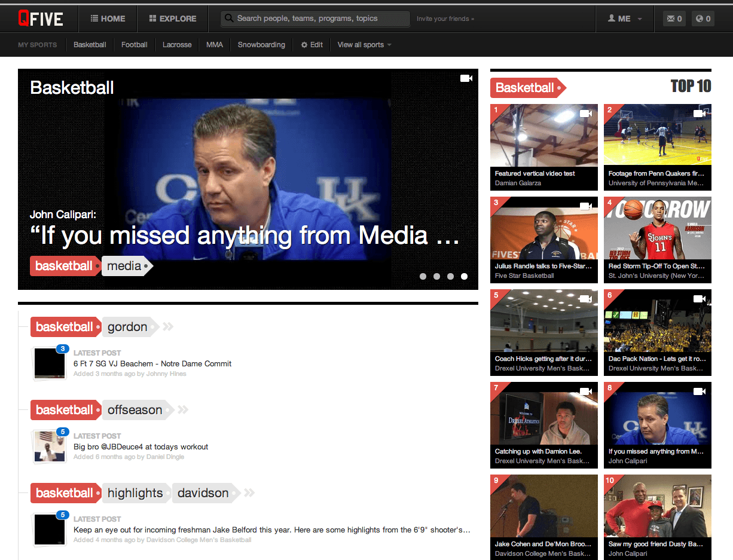This screenshot has width=733, height=560.
Task: Open Top 10 video 1 Featured vertical video test
Action: point(543,147)
